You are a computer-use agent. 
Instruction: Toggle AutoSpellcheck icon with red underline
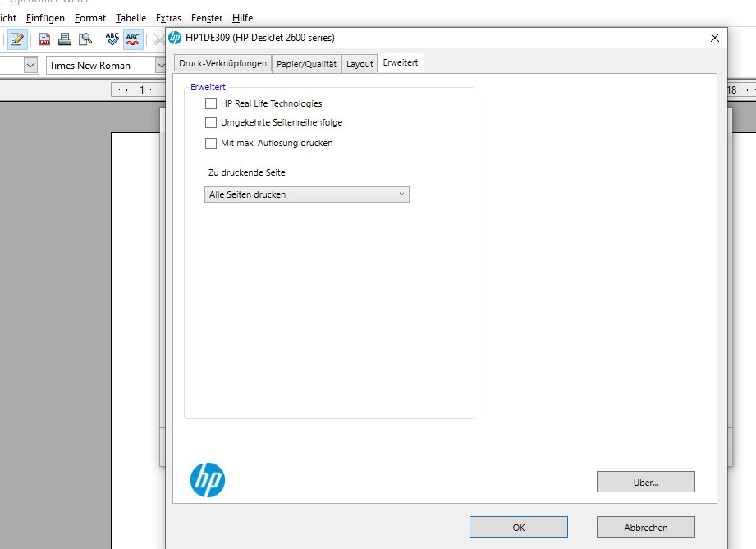[133, 39]
